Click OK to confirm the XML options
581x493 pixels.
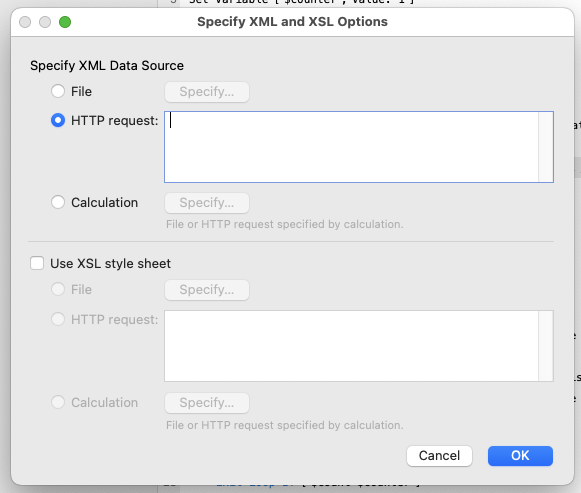[x=520, y=456]
